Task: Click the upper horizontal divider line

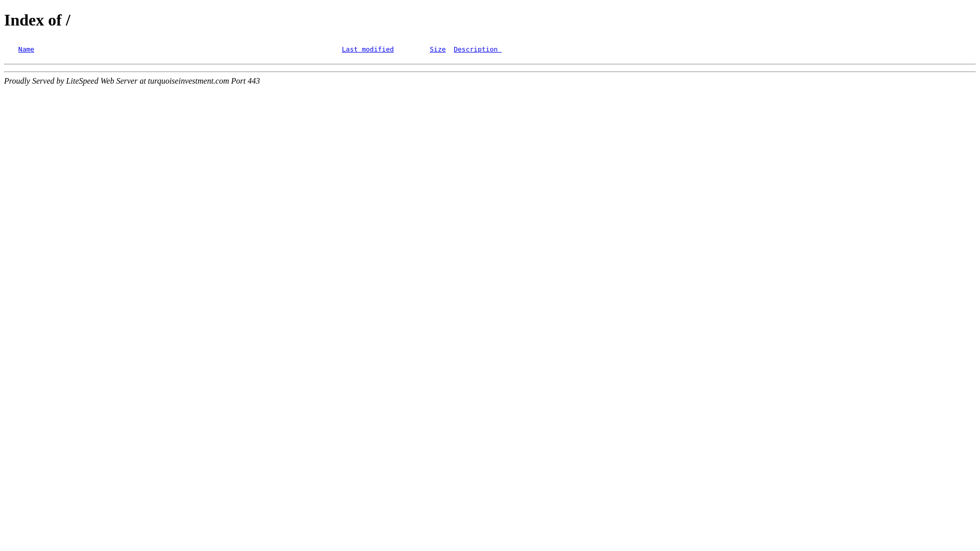Action: coord(490,64)
